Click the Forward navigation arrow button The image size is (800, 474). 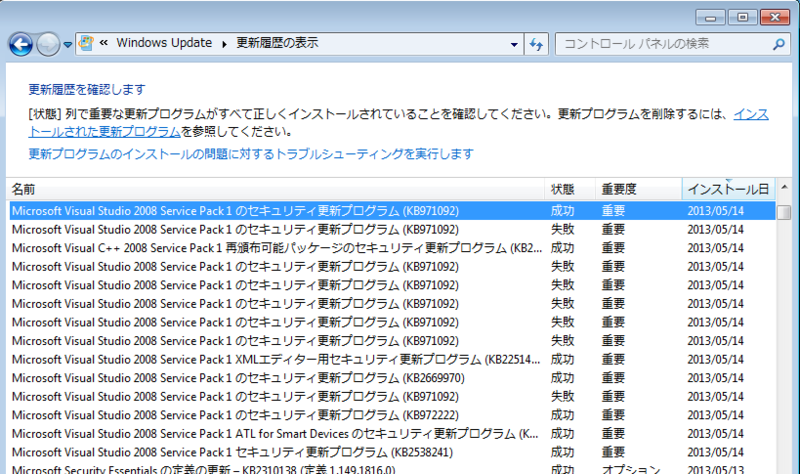(x=48, y=44)
